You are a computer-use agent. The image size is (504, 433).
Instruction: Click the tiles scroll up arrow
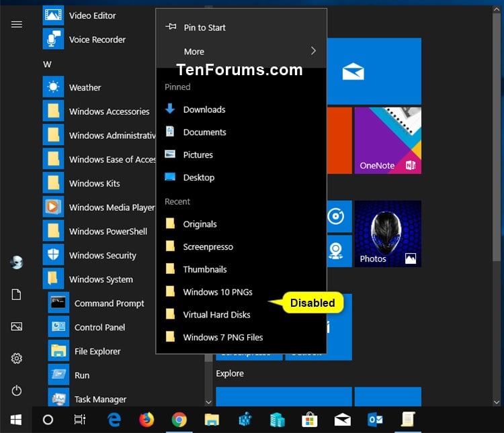[497, 9]
